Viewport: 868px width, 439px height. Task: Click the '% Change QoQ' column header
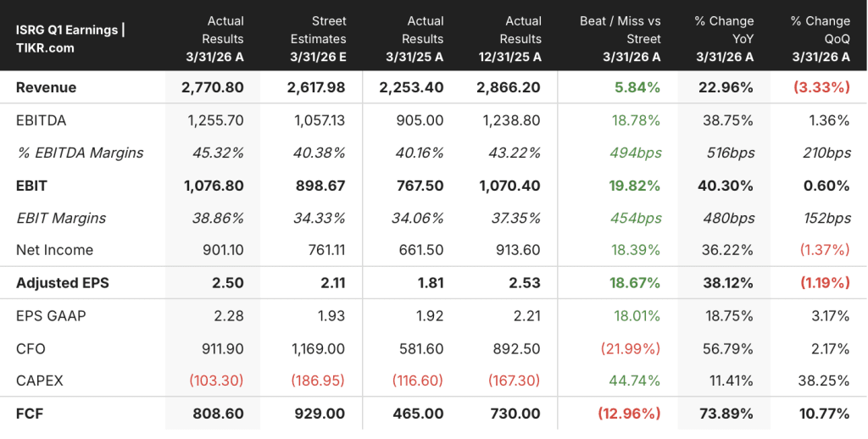821,39
